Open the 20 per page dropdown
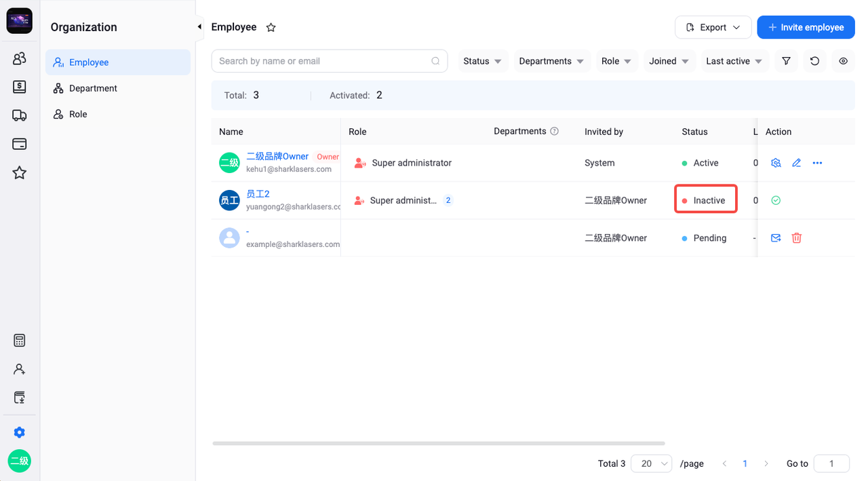This screenshot has height=481, width=868. [x=651, y=463]
